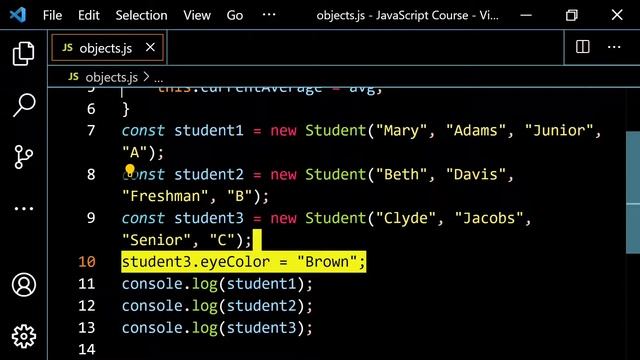Click the "Clyde" string literal
The image size is (640, 360).
click(x=406, y=218)
